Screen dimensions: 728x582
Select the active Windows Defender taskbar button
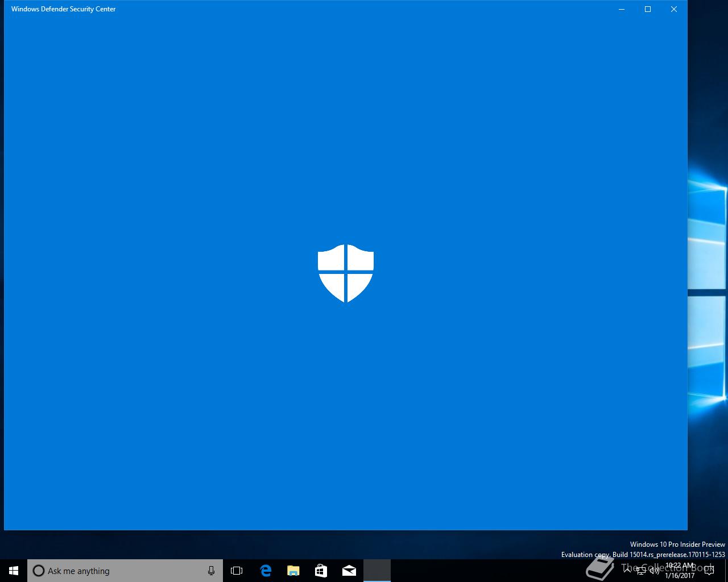377,571
